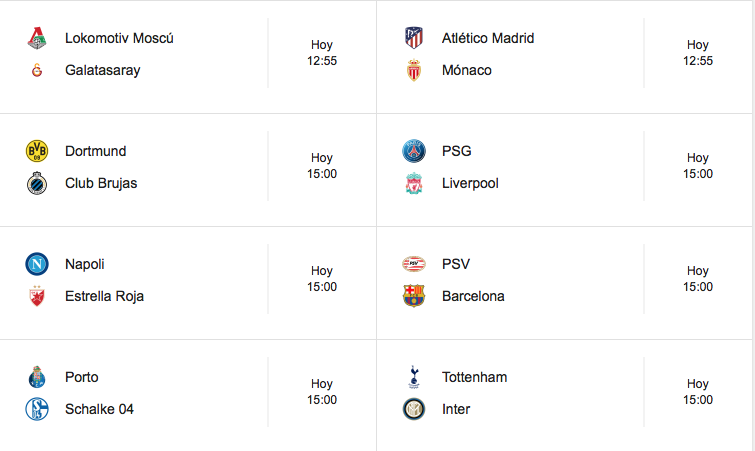Screen dimensions: 755x451
Task: Select the Estrella Roja crest
Action: click(x=37, y=296)
